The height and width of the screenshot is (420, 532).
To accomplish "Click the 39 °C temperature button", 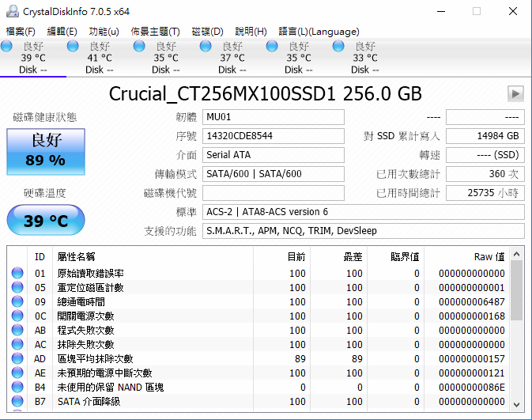I will [x=46, y=221].
